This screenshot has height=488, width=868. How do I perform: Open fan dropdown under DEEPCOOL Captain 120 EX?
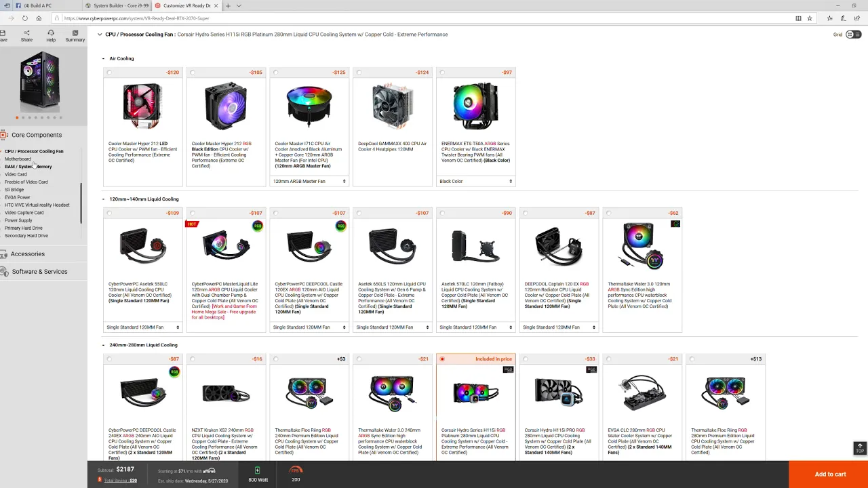point(559,327)
